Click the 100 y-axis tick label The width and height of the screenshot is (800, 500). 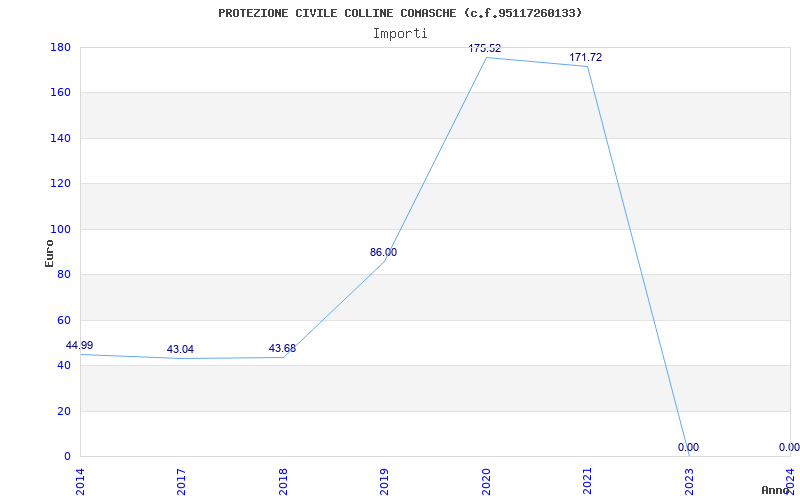60,229
